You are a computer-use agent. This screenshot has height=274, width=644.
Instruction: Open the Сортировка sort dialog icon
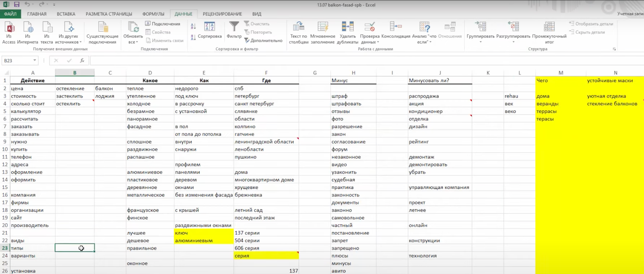[x=210, y=27]
